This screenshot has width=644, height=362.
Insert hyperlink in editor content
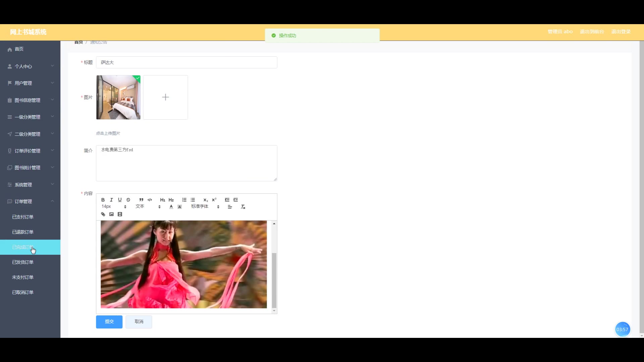coord(103,215)
